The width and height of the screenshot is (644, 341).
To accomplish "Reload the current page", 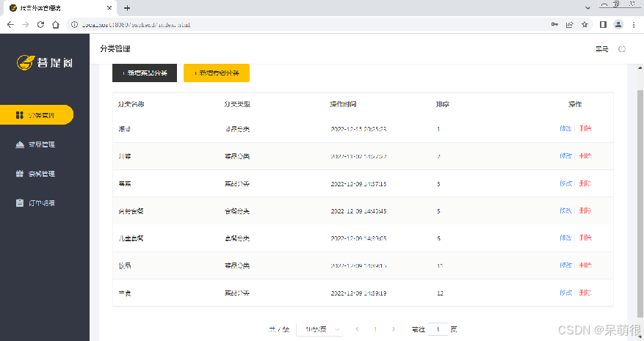I will point(40,25).
